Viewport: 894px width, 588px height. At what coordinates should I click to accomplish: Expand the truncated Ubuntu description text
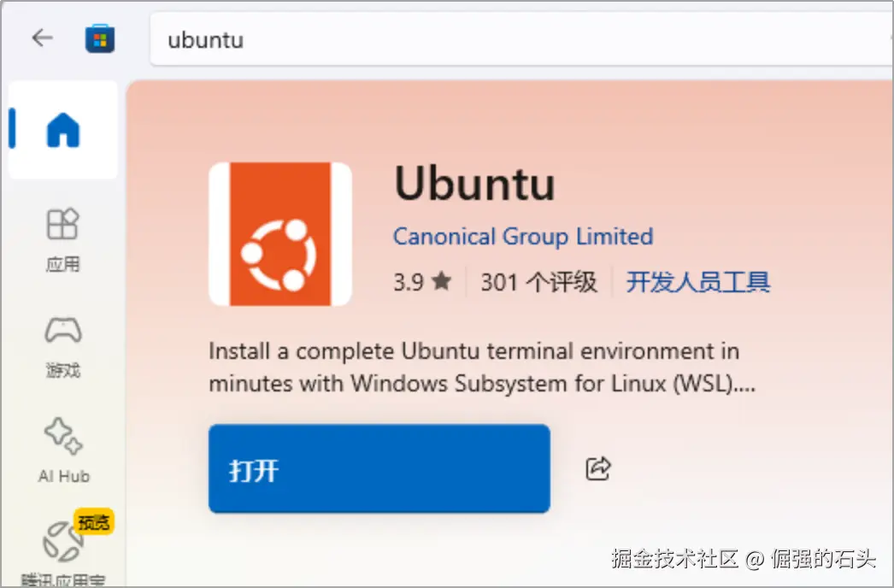(x=482, y=367)
